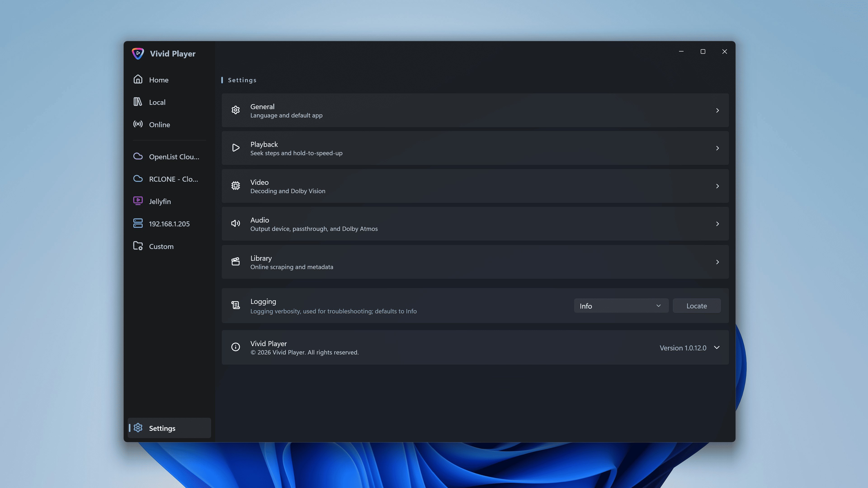
Task: Click the OpenList cloud icon
Action: coord(138,156)
